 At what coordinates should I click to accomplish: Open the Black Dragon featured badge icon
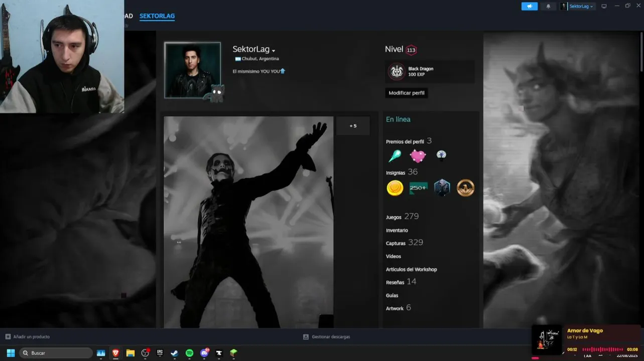pos(397,72)
